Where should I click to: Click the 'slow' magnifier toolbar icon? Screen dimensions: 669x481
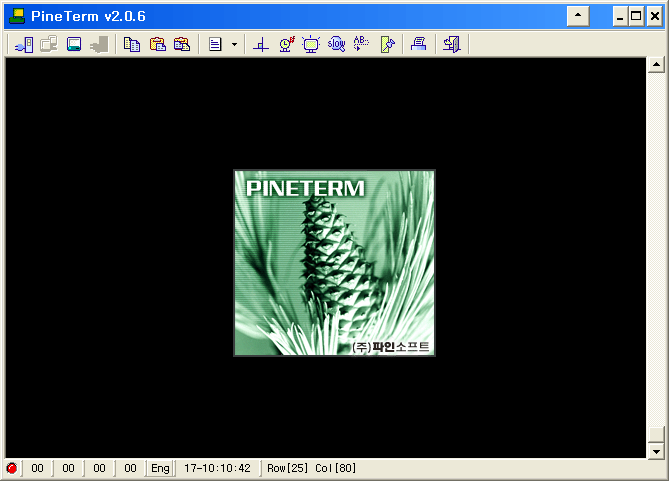click(337, 44)
